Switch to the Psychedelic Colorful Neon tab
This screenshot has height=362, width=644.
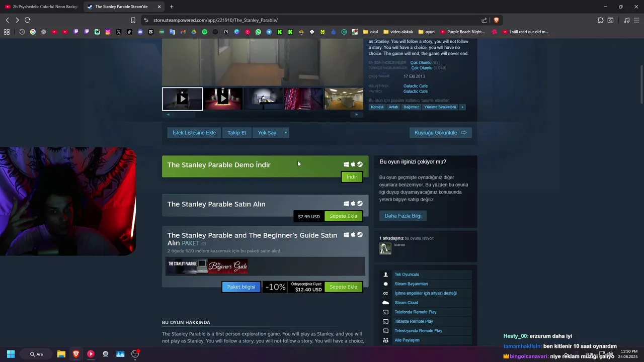click(41, 7)
